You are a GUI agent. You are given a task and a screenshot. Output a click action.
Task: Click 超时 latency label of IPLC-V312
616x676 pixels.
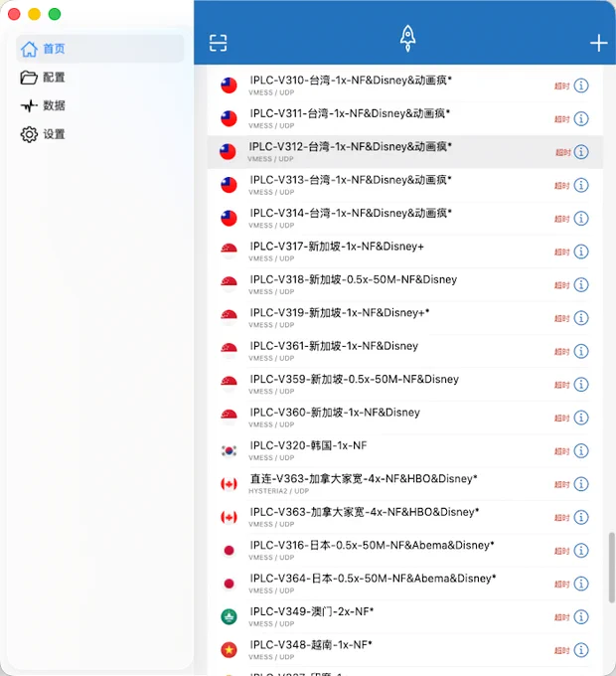point(562,152)
